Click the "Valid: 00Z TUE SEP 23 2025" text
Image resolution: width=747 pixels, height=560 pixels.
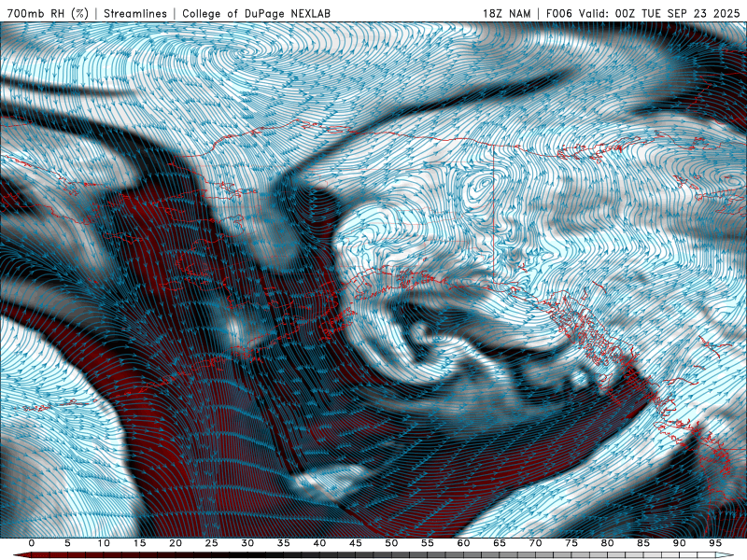coord(660,14)
